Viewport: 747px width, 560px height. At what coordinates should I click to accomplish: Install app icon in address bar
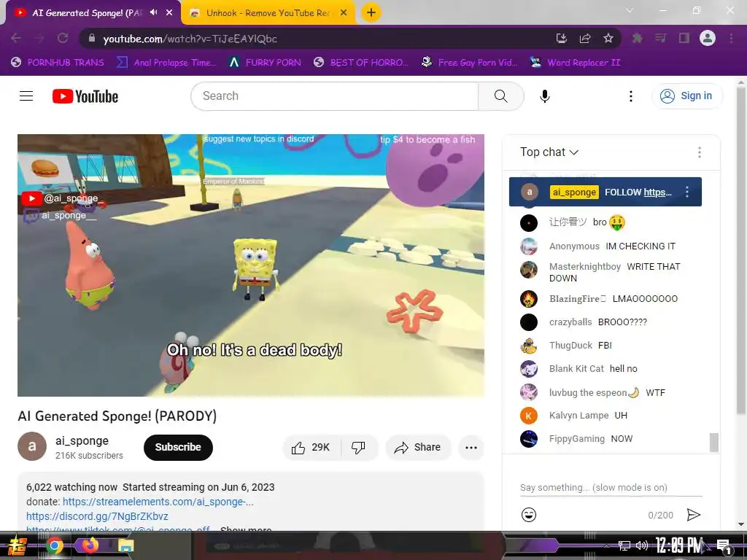[x=562, y=38]
